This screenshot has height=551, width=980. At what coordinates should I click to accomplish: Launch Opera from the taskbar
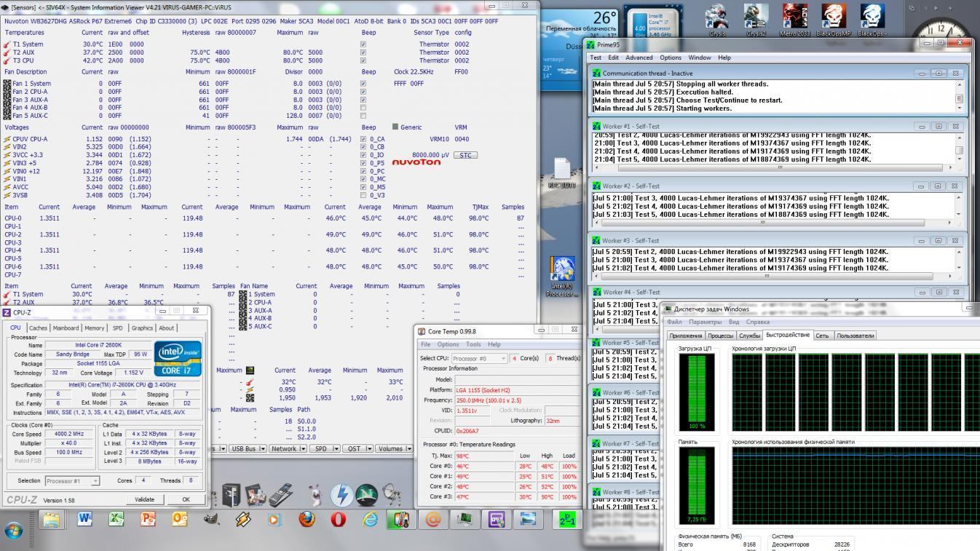click(338, 519)
